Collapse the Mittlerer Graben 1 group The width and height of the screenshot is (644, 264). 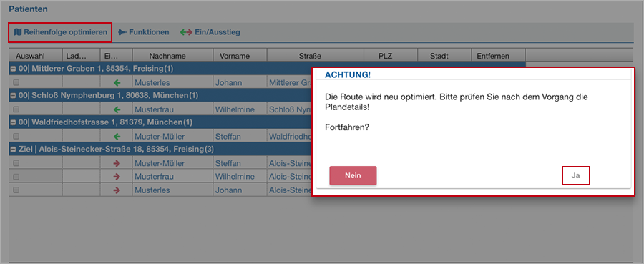(x=13, y=69)
